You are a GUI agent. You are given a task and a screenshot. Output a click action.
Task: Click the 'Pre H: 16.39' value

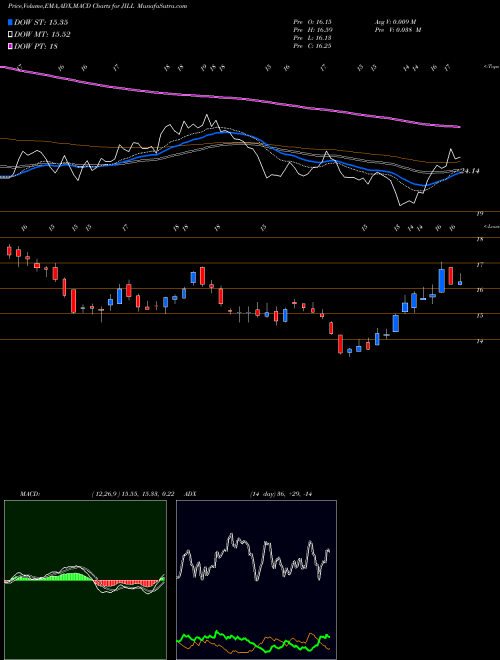[x=312, y=30]
